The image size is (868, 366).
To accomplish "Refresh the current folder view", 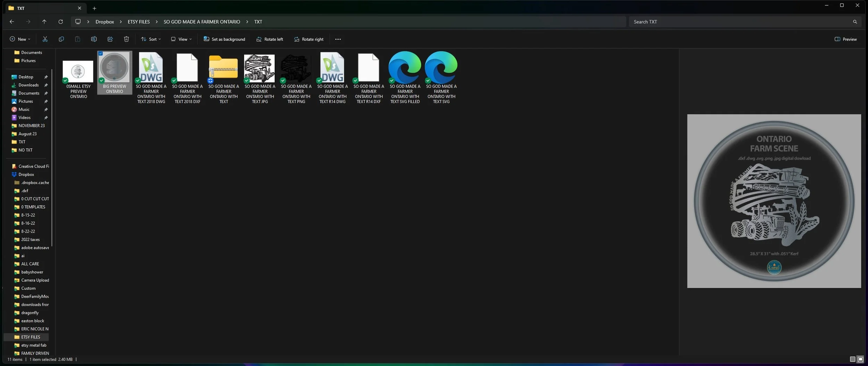I will (60, 22).
